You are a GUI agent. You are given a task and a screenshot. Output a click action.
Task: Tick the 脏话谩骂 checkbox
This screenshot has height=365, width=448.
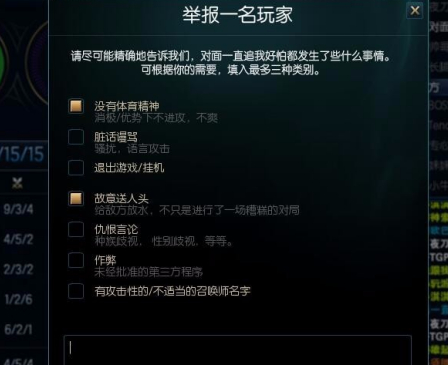[x=76, y=137]
